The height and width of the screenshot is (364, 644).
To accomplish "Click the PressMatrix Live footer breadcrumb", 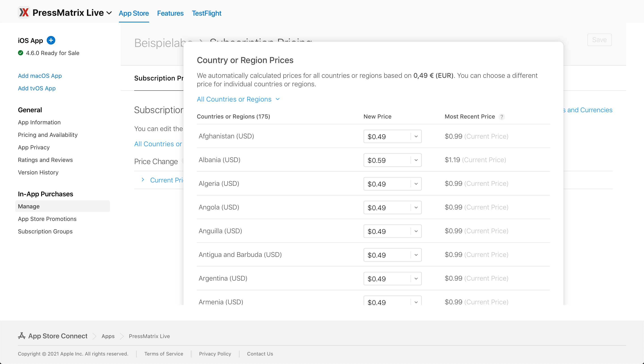I will [x=149, y=336].
